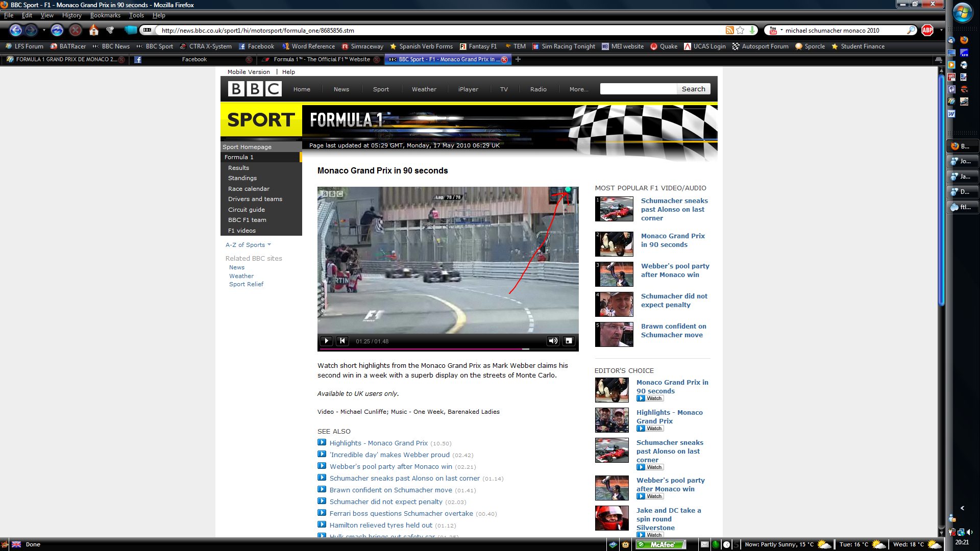The height and width of the screenshot is (551, 980).
Task: Click the RSS feed icon in address bar
Action: (729, 31)
